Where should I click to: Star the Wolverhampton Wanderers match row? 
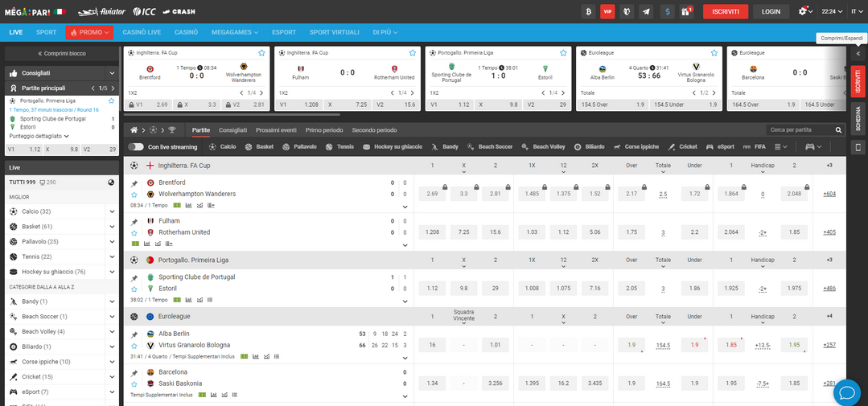(134, 195)
